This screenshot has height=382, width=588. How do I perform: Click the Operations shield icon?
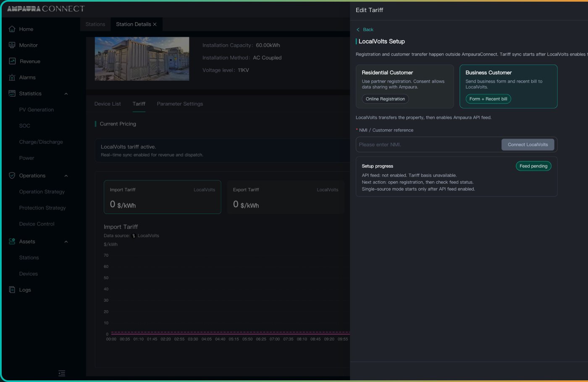(12, 175)
